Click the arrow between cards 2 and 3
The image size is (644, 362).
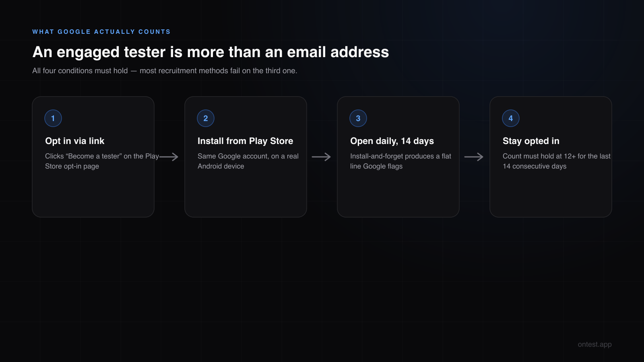322,157
